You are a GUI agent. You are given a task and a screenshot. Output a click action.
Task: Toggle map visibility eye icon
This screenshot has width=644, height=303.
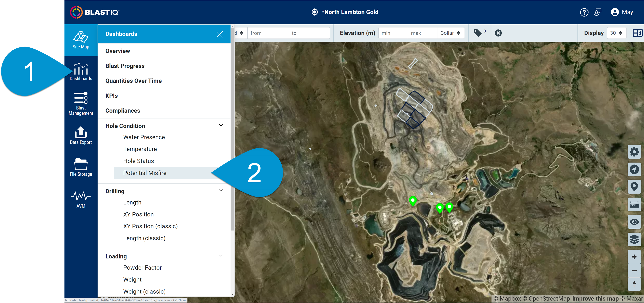(x=634, y=222)
